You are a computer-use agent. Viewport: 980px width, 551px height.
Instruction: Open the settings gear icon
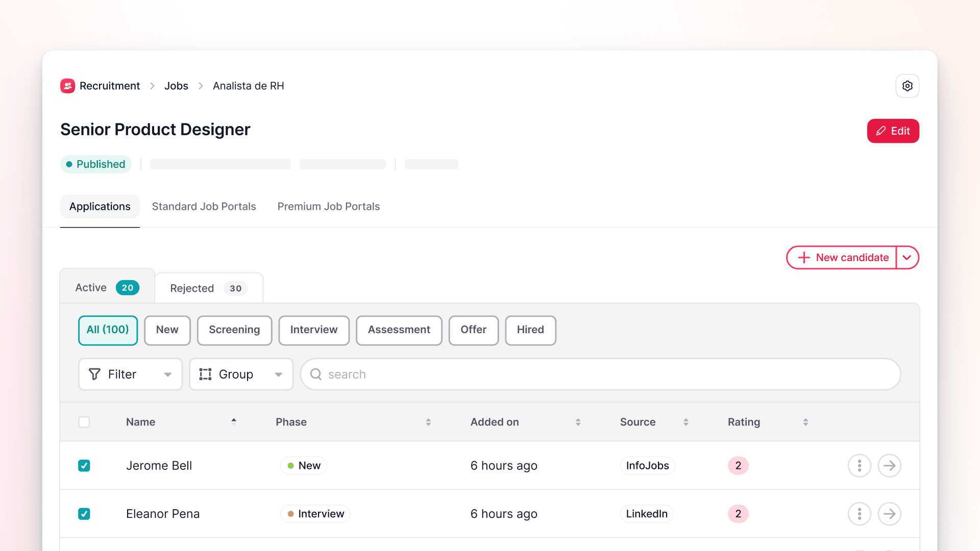pyautogui.click(x=908, y=86)
